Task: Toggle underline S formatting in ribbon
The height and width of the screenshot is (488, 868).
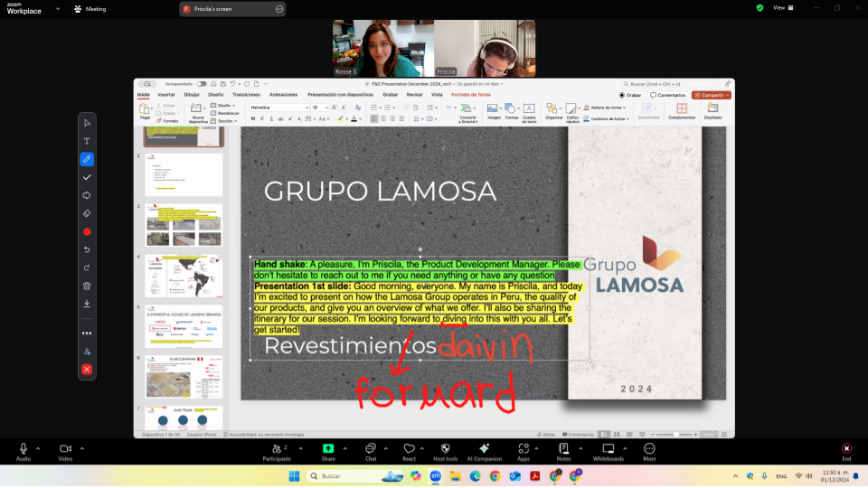Action: 271,119
